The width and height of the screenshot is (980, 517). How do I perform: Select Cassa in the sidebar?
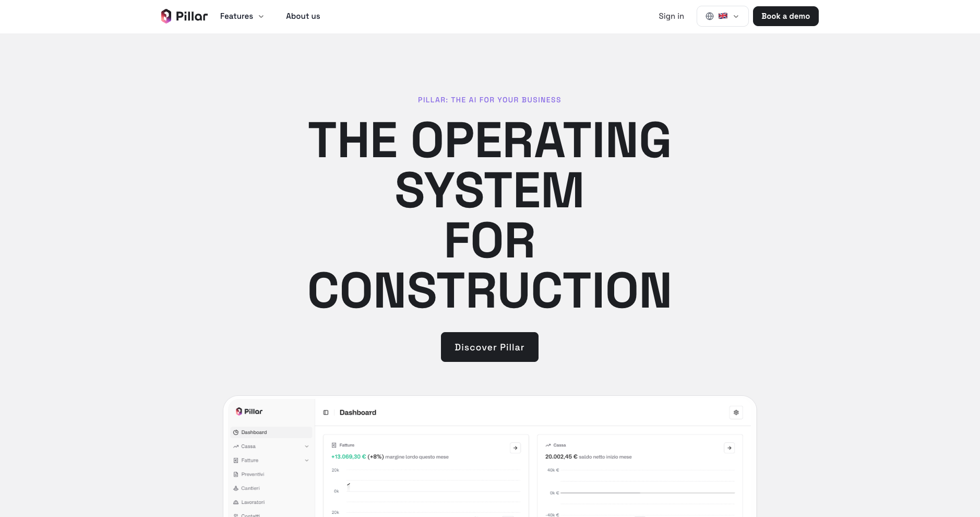point(271,446)
